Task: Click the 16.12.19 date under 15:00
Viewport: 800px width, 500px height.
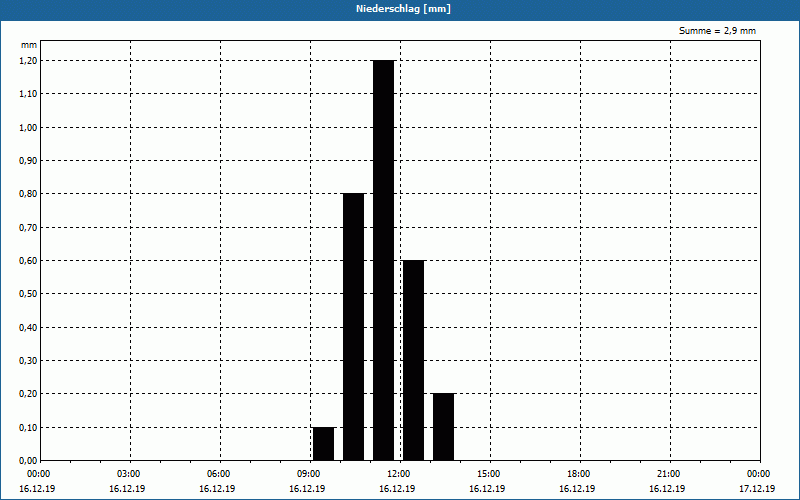Action: tap(487, 489)
